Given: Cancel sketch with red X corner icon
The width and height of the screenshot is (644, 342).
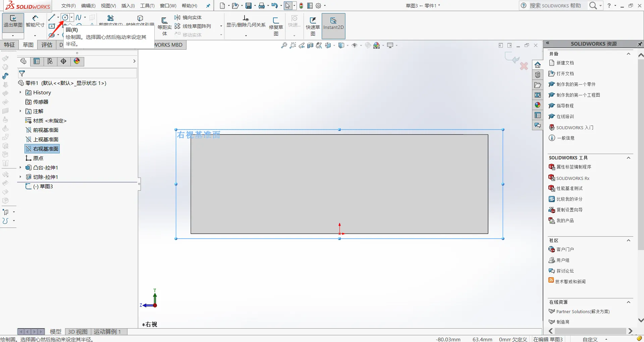Looking at the screenshot, I should point(524,66).
